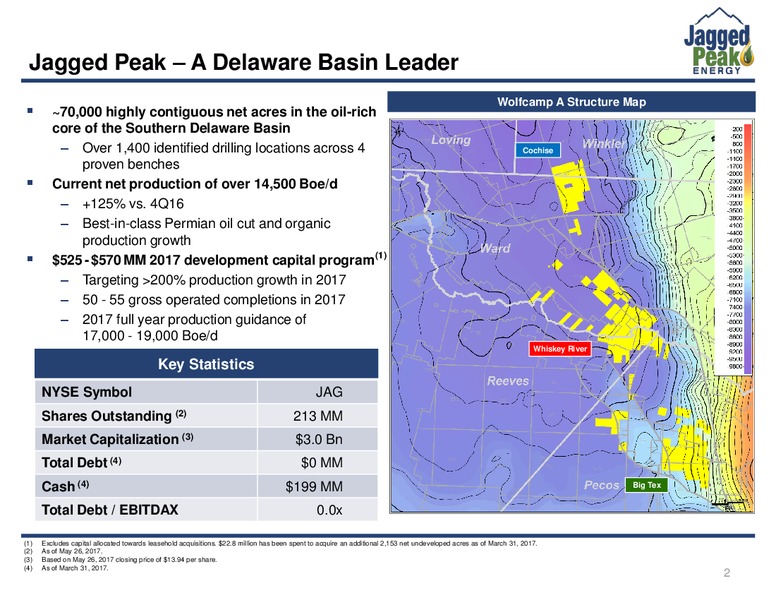
Task: Click the red Whiskey River label
Action: click(560, 349)
